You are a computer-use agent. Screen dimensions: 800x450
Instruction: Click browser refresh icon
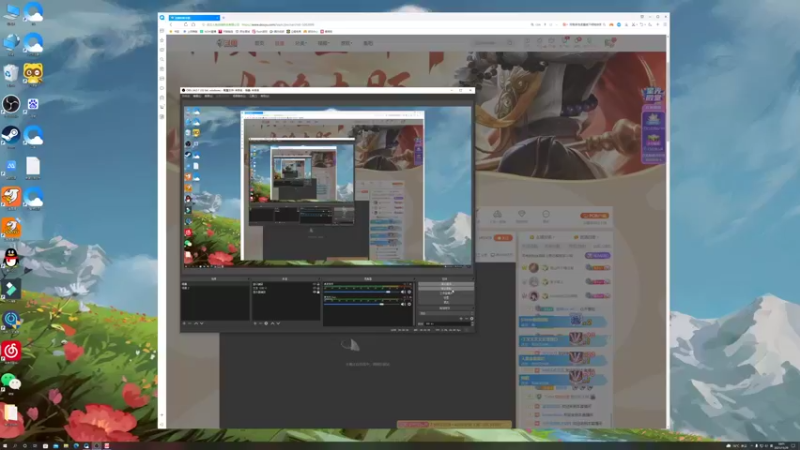pos(186,24)
